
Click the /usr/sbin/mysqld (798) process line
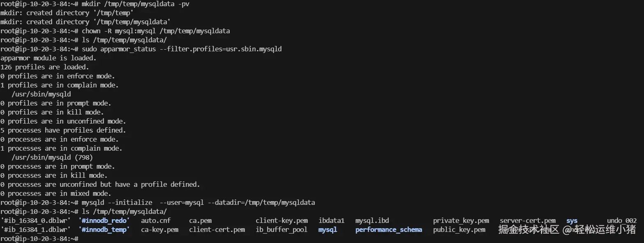point(52,158)
